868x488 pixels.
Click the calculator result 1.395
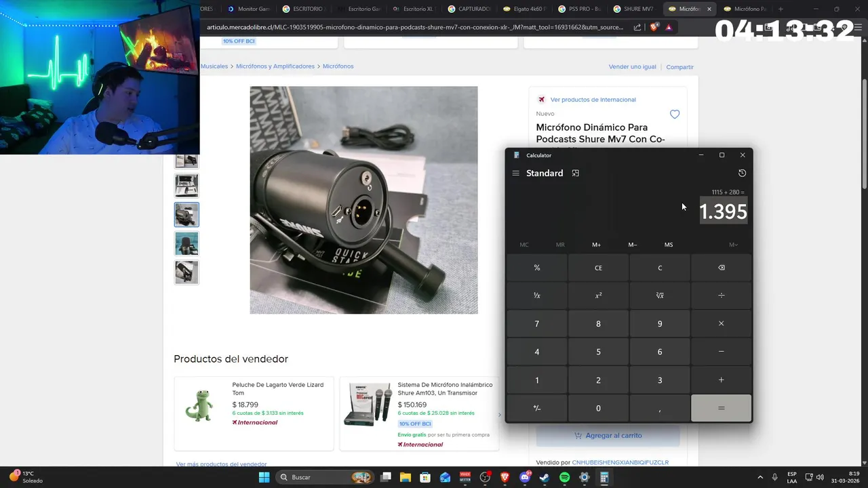click(723, 211)
